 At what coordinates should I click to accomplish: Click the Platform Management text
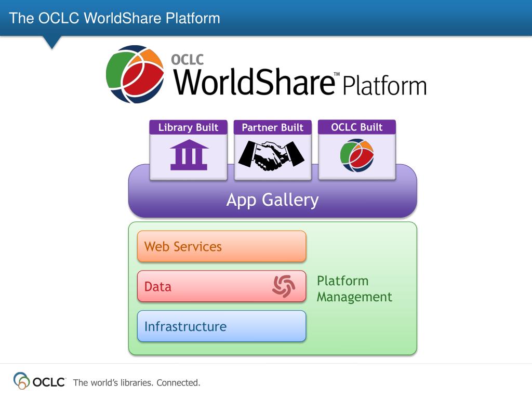point(354,289)
